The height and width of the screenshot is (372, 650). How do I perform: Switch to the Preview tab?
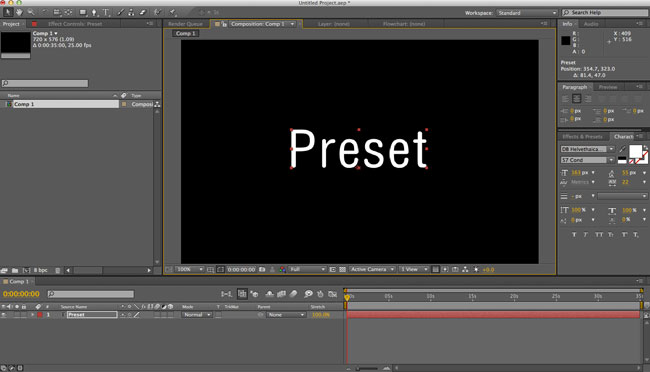pos(608,87)
